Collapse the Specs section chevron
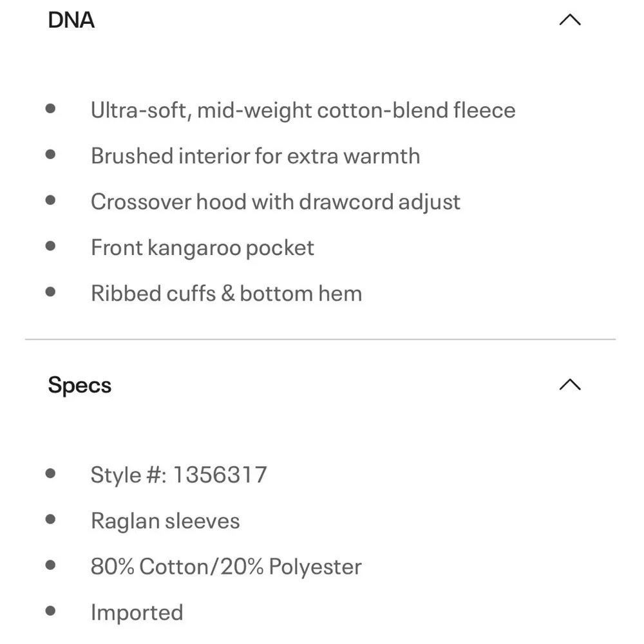 tap(570, 384)
